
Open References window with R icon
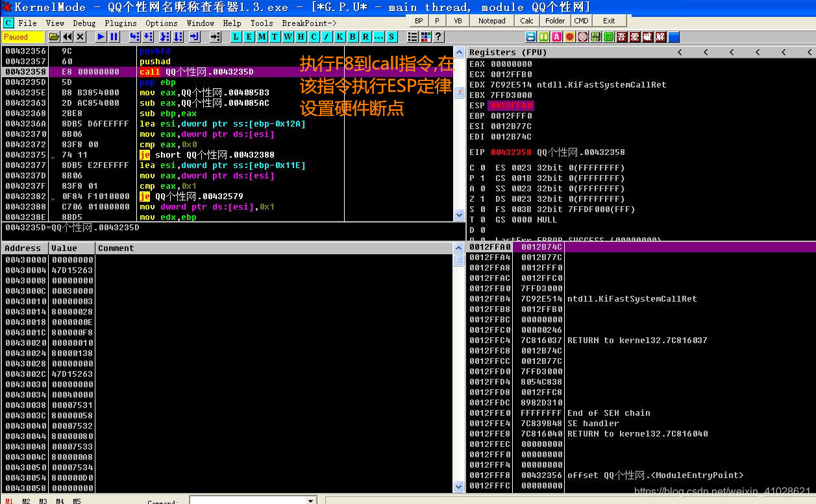tap(365, 37)
